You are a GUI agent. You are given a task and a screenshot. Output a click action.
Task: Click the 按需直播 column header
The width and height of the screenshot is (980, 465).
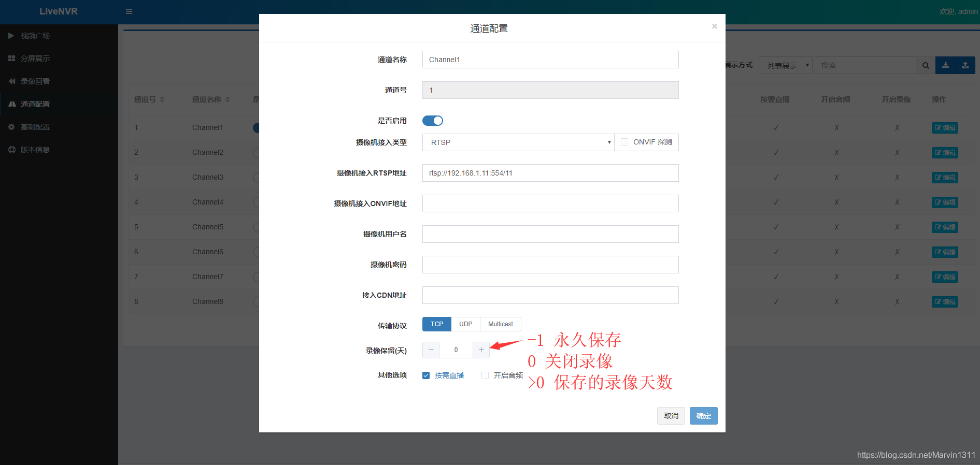point(775,99)
